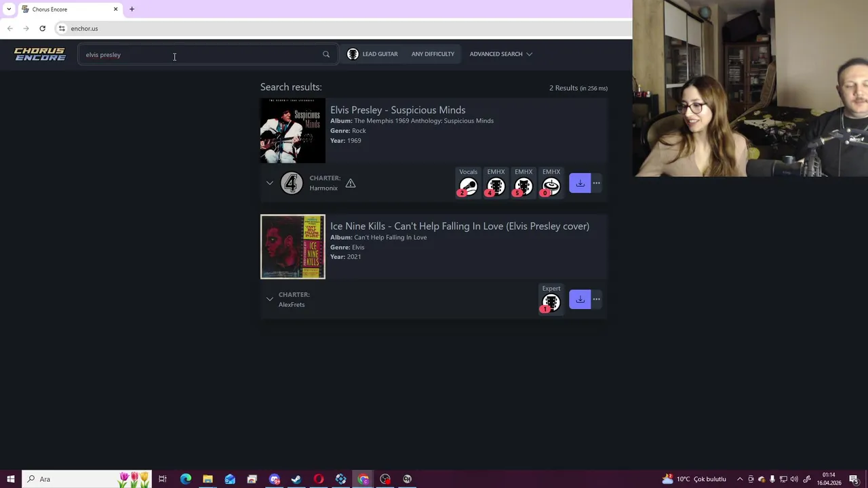Open the weather widget showing 10°C
This screenshot has width=868, height=488.
tap(694, 479)
